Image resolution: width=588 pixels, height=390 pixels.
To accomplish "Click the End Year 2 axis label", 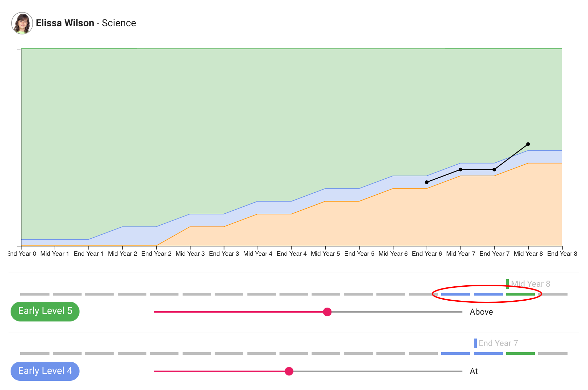I will point(156,254).
